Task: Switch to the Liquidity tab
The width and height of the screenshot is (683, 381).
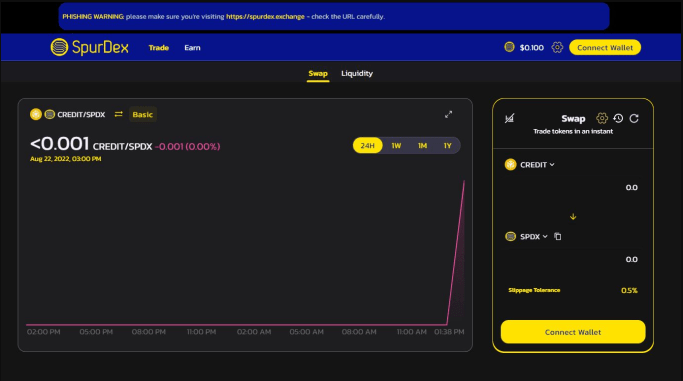Action: click(x=357, y=74)
